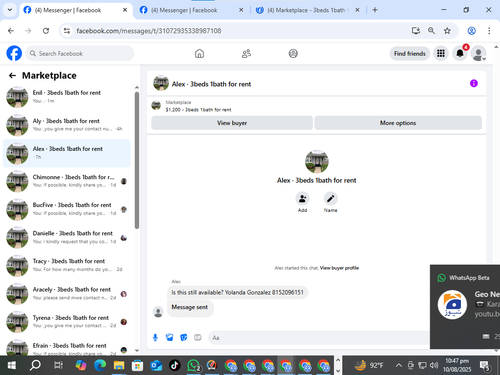Open the BucFive conversation
Viewport: 500px width, 375px height.
point(67,209)
